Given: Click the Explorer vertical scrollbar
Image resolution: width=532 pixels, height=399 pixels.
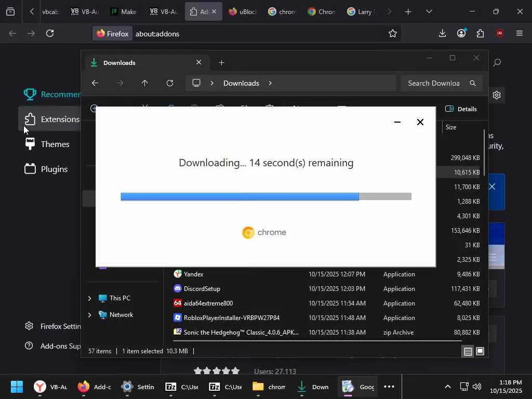Looking at the screenshot, I should point(485,153).
